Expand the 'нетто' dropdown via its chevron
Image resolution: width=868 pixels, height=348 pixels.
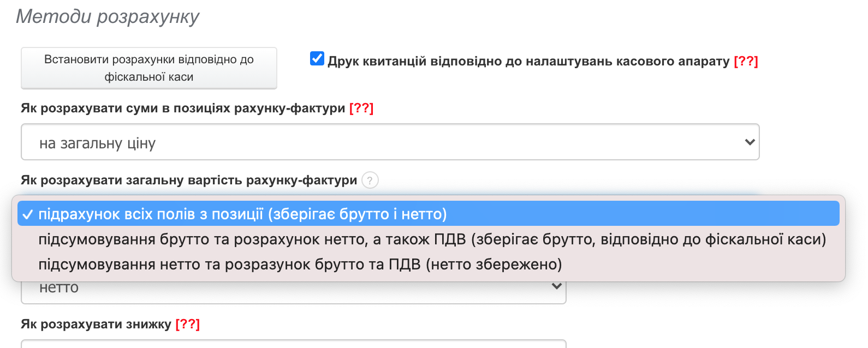point(556,286)
